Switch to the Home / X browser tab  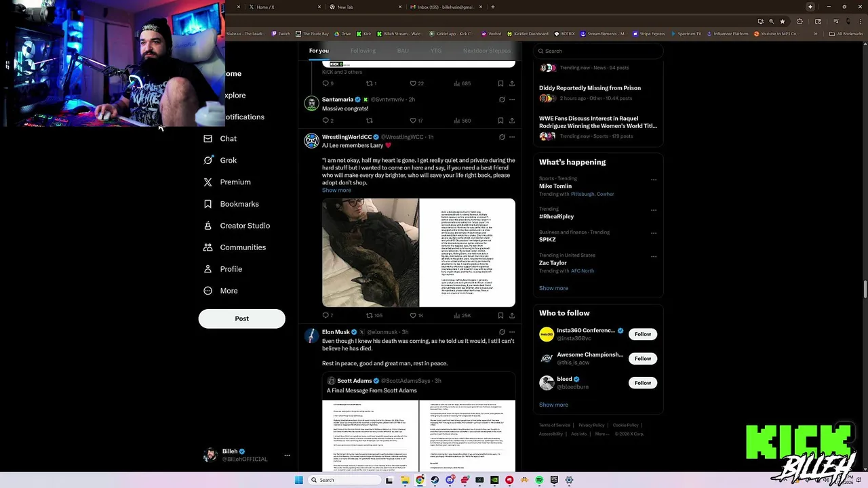(285, 7)
